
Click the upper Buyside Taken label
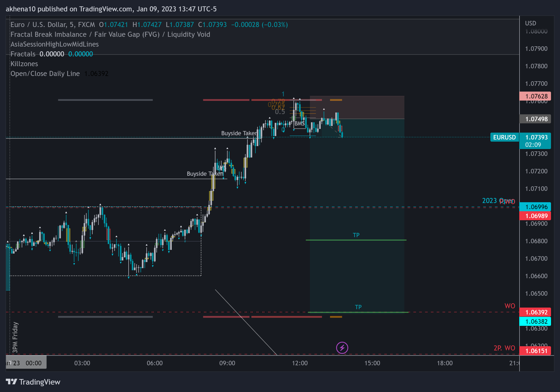pos(239,133)
